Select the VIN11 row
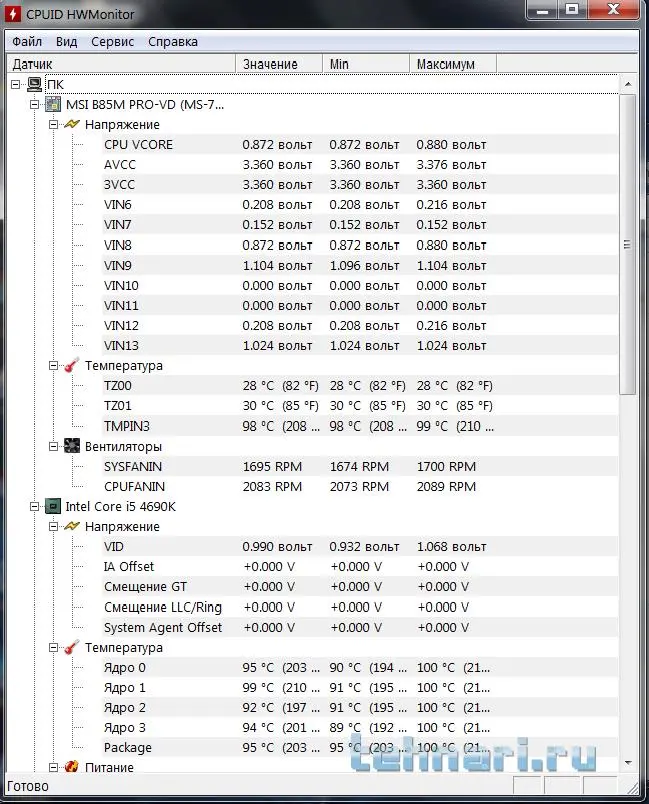This screenshot has height=804, width=649. pyautogui.click(x=359, y=305)
